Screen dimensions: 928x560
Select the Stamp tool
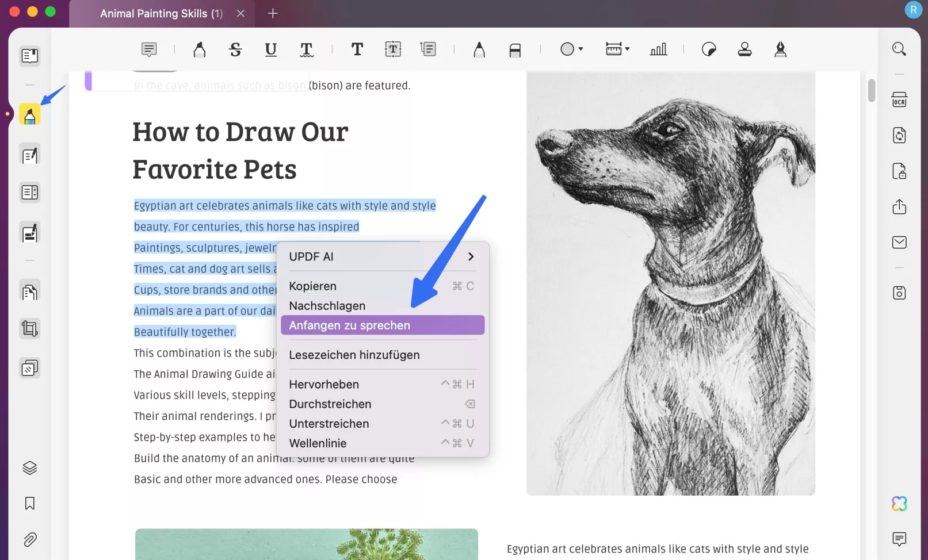tap(744, 49)
